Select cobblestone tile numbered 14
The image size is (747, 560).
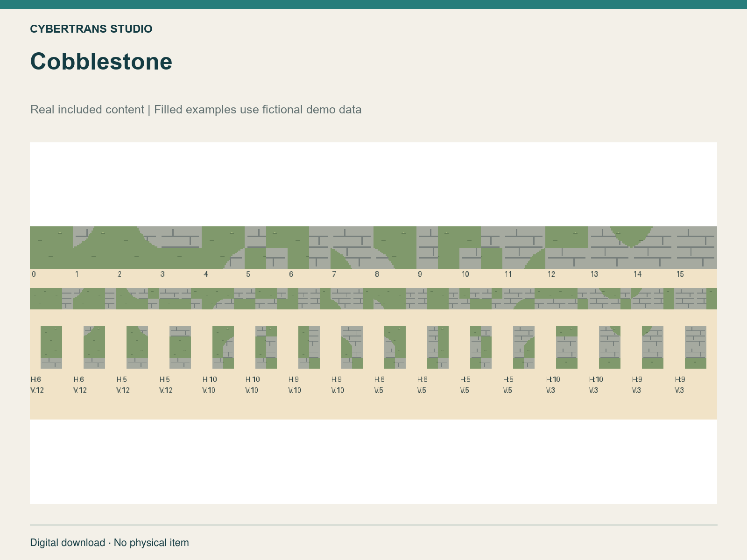pos(653,248)
